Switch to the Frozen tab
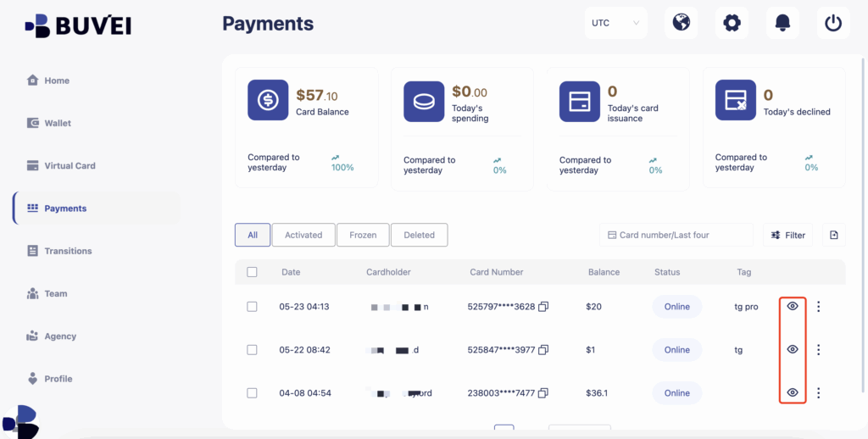The height and width of the screenshot is (439, 868). pos(363,235)
